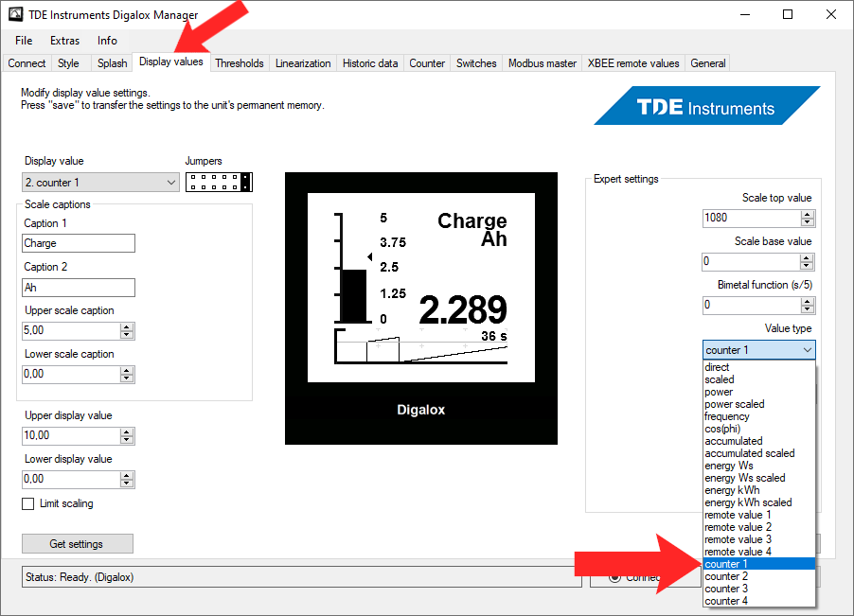The height and width of the screenshot is (616, 854).
Task: Choose 'energy kWh' value type
Action: (759, 490)
